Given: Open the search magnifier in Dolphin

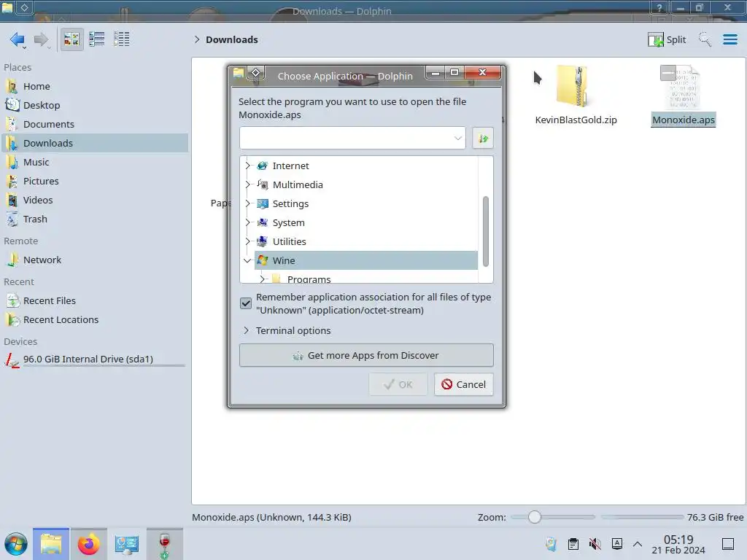Looking at the screenshot, I should tap(705, 39).
